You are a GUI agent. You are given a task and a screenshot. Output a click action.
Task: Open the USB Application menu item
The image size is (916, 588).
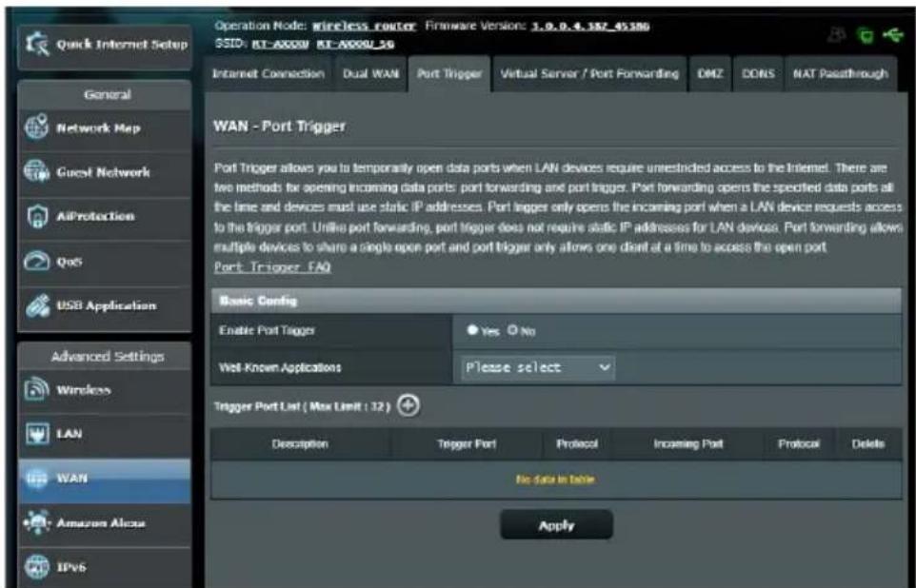[x=105, y=306]
